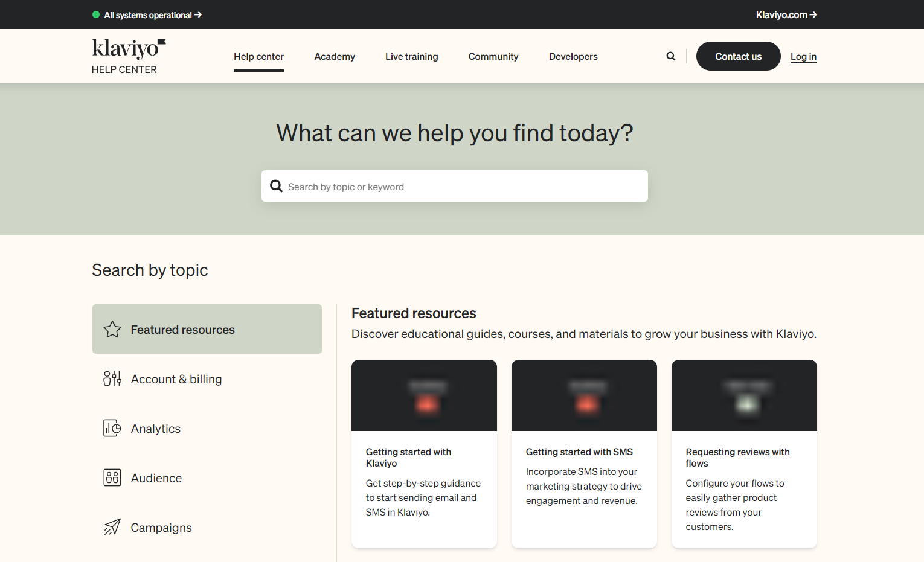Open the Academy nav tab

(335, 56)
